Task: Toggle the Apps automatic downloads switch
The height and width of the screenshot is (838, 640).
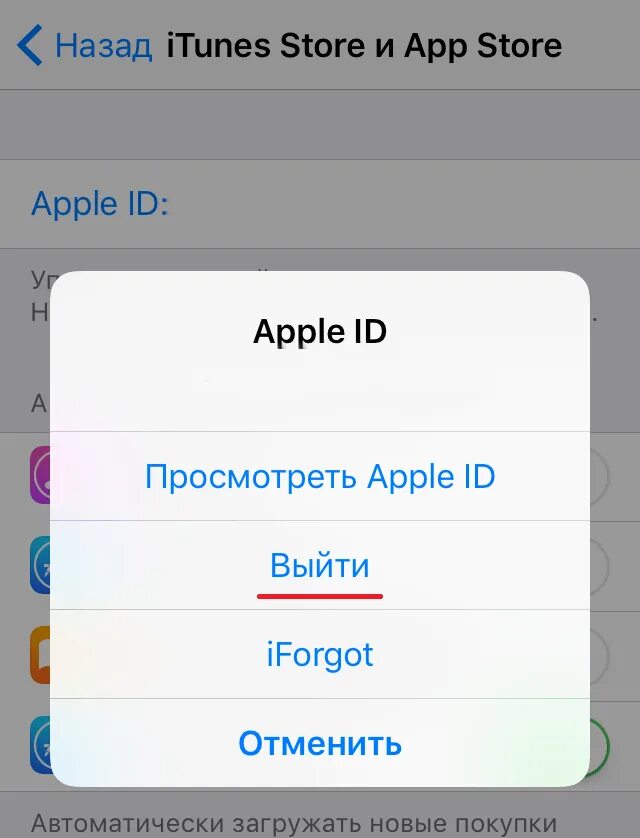Action: (x=599, y=565)
